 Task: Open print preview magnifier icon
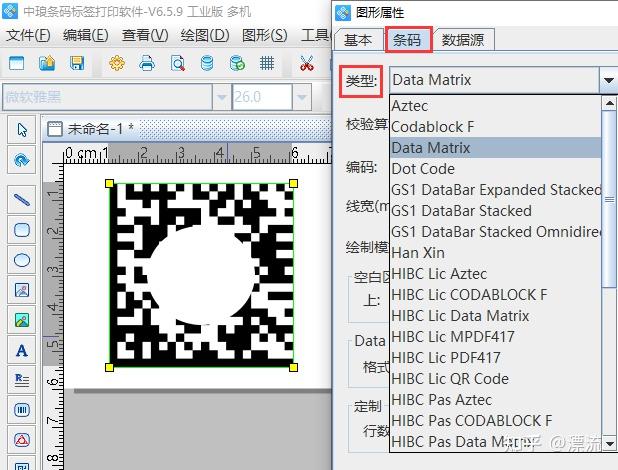[x=178, y=63]
